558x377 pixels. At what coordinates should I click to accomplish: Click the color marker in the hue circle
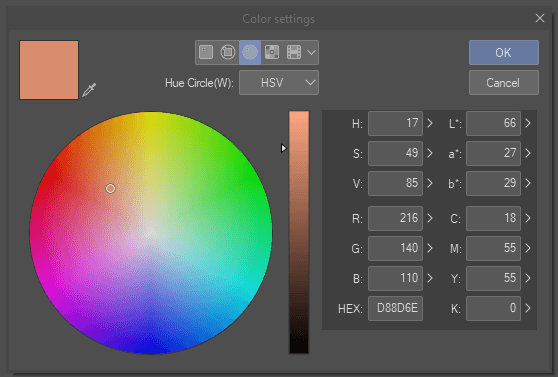click(x=110, y=188)
